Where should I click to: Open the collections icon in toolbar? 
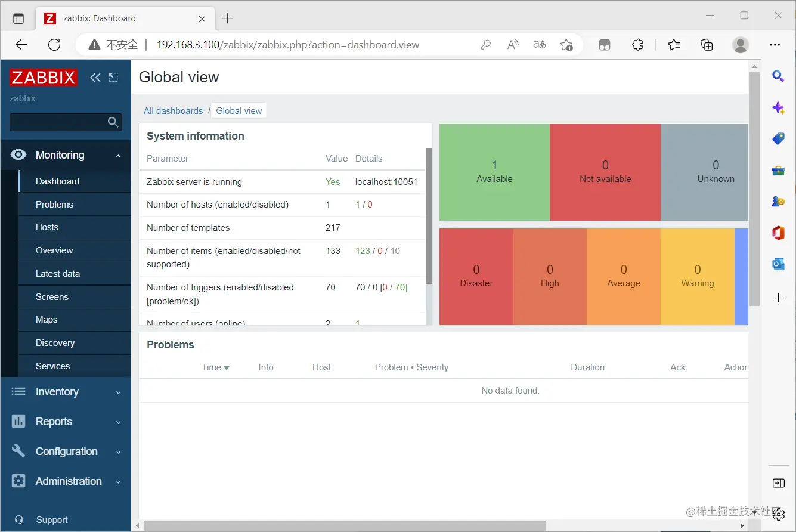tap(707, 45)
